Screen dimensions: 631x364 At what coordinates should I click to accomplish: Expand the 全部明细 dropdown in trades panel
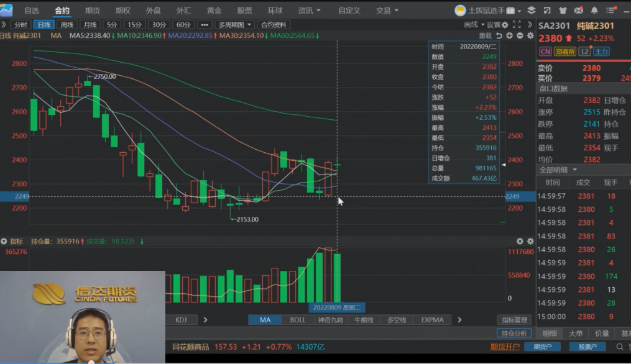[x=558, y=170]
